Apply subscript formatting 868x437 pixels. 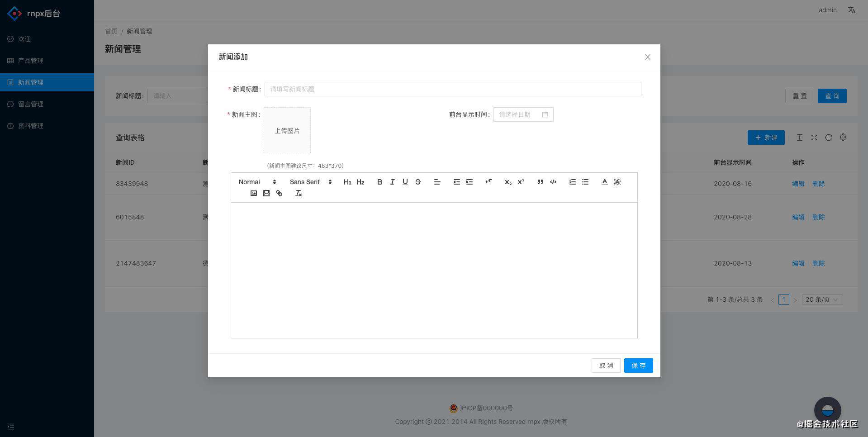(508, 182)
